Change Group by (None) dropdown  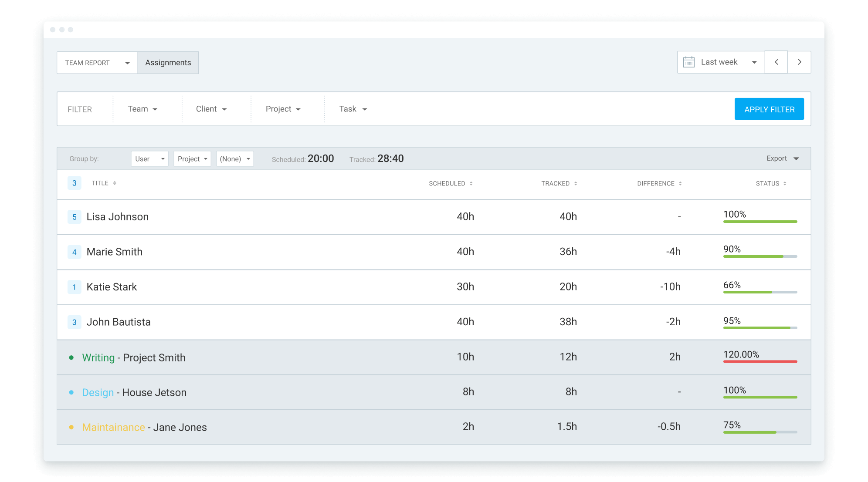(235, 159)
